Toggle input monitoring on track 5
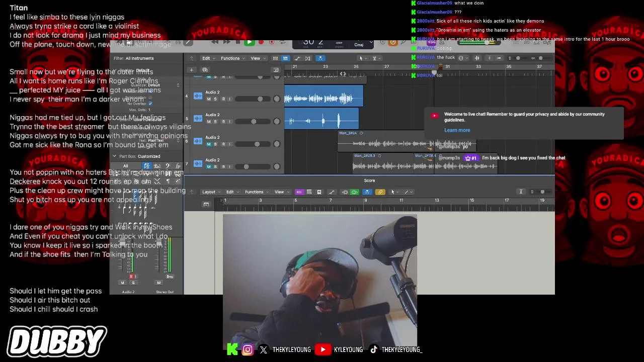The image size is (644, 362). click(x=230, y=122)
